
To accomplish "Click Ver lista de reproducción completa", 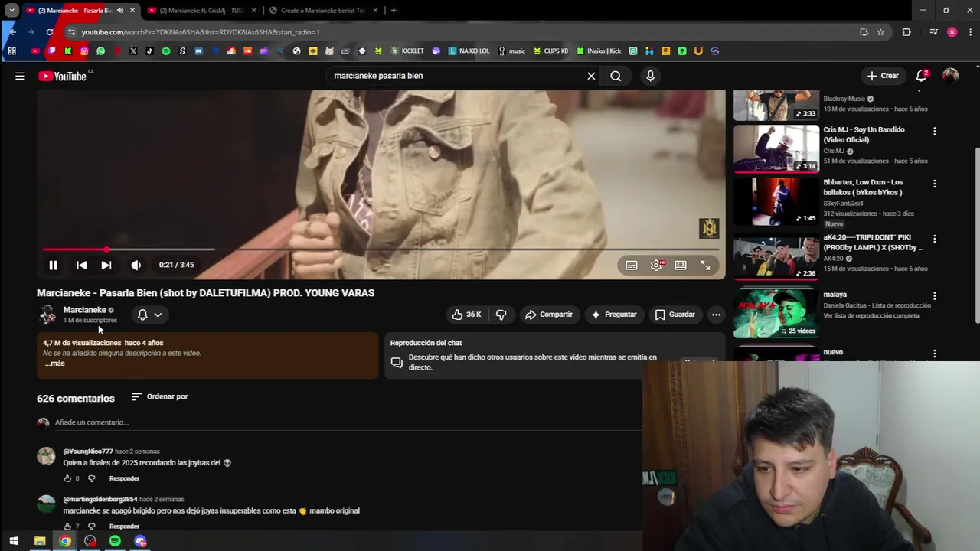I will [871, 315].
